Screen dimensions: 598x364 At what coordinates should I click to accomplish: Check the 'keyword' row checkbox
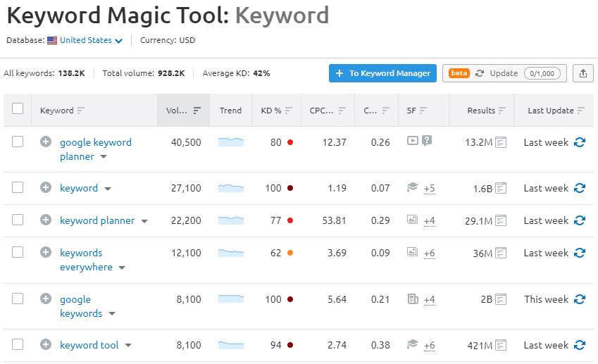[x=18, y=187]
